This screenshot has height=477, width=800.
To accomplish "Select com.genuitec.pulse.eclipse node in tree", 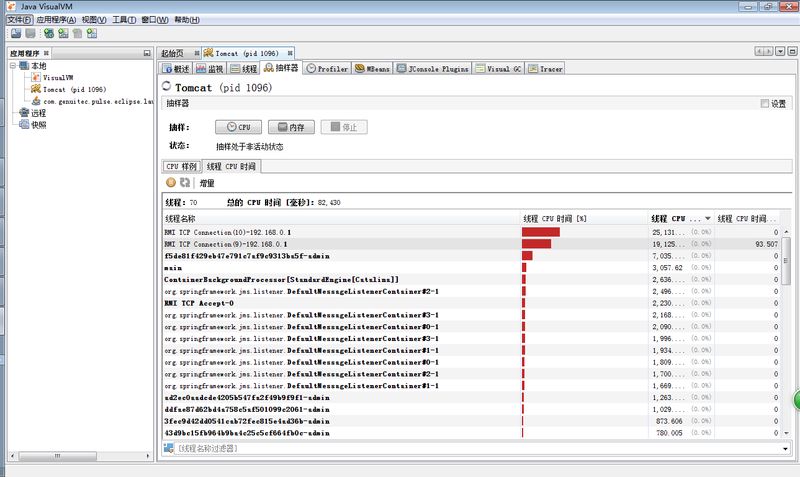I will pyautogui.click(x=92, y=102).
